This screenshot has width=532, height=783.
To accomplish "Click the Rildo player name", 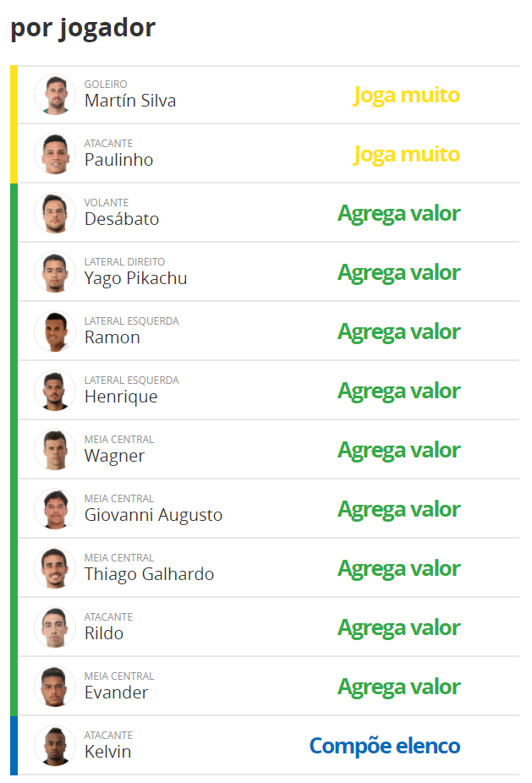I will (x=104, y=633).
